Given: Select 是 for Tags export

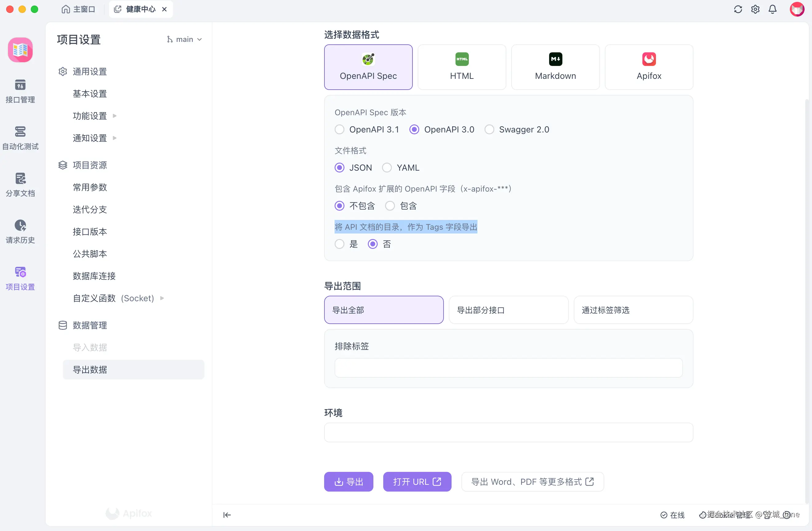Looking at the screenshot, I should point(340,244).
